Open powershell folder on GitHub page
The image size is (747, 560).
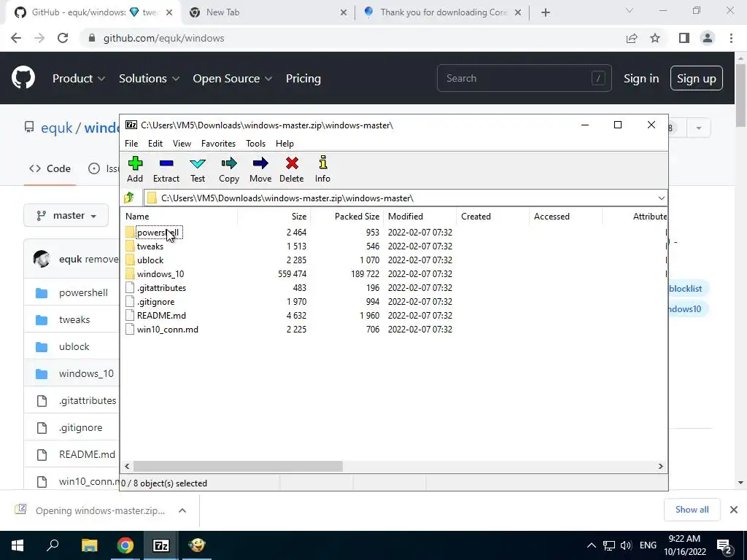(83, 293)
